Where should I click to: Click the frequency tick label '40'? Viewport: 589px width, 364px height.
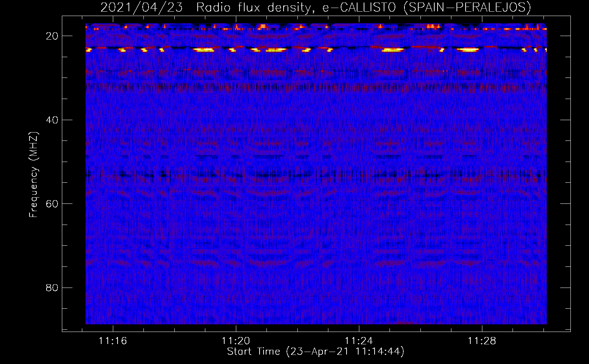tap(52, 120)
